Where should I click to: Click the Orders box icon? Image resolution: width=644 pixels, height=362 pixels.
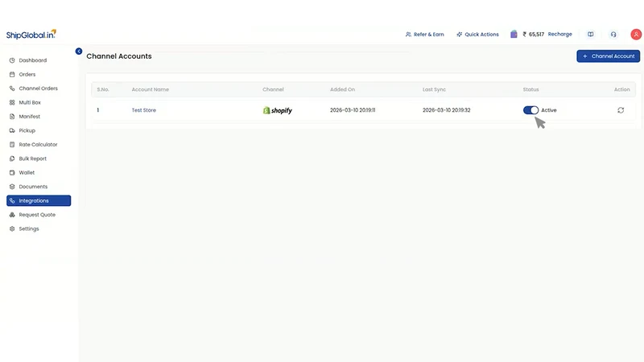(12, 74)
